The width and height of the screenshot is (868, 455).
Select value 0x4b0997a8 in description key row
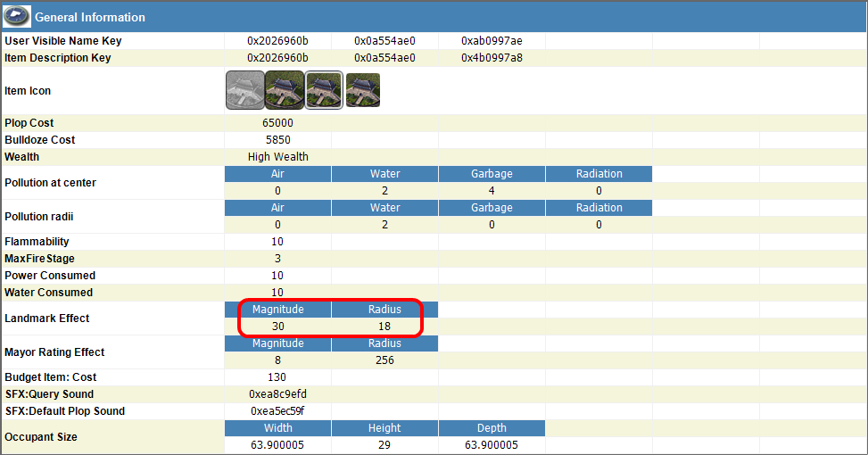point(492,58)
